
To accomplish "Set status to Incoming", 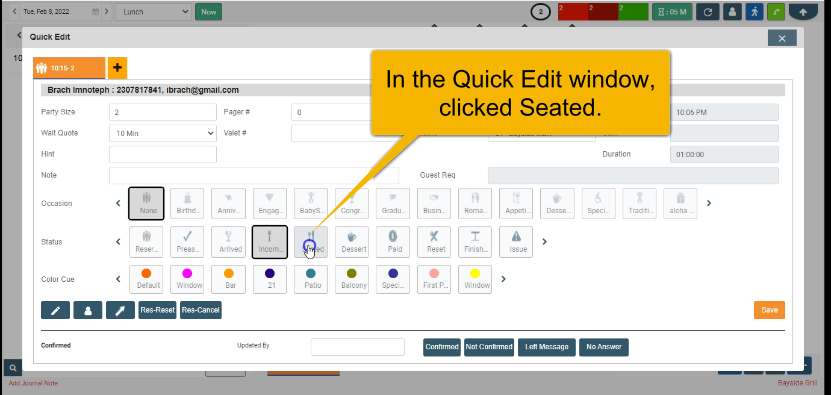I will coord(270,242).
